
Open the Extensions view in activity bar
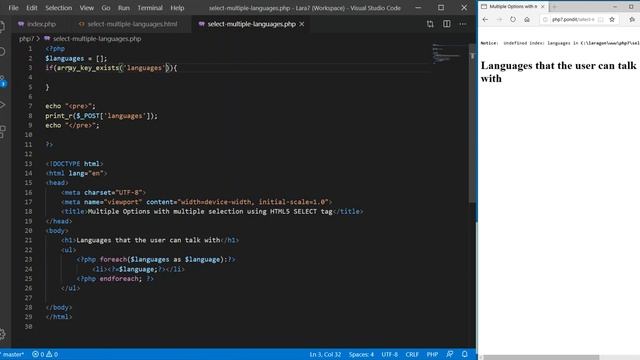click(2, 131)
